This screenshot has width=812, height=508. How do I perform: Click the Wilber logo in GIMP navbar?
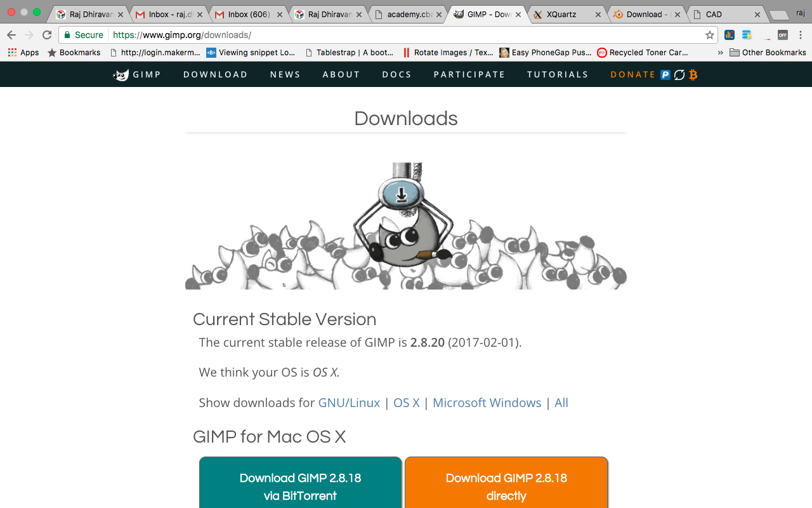(x=121, y=75)
